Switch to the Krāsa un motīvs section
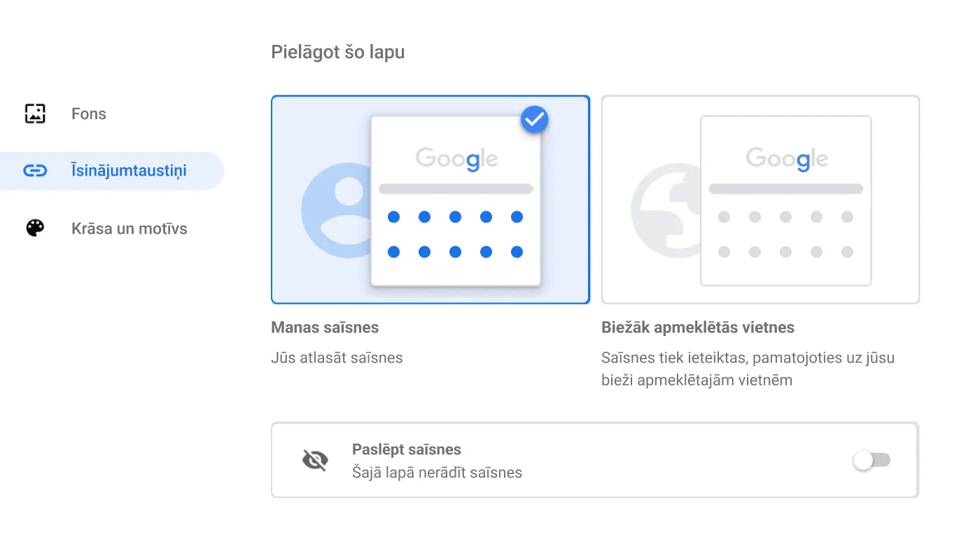This screenshot has height=551, width=980. (129, 228)
